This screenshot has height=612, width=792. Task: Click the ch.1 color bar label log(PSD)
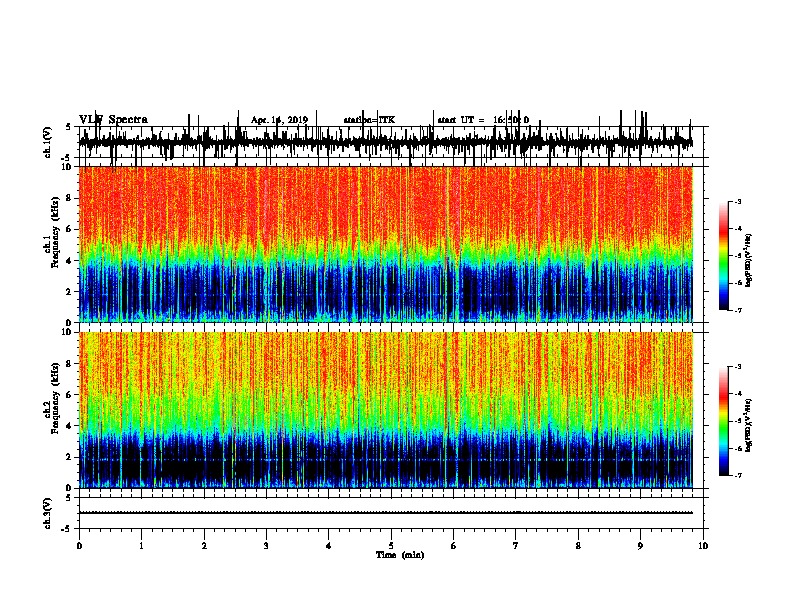(748, 260)
